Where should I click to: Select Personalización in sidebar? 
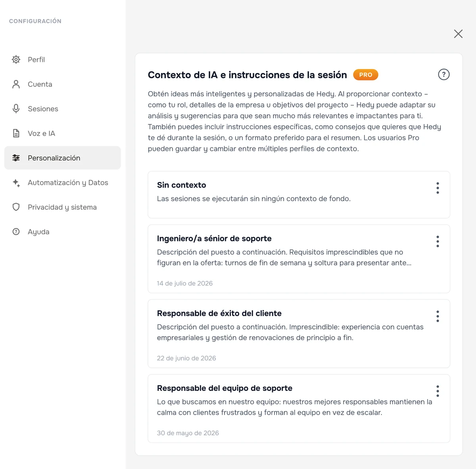coord(63,158)
